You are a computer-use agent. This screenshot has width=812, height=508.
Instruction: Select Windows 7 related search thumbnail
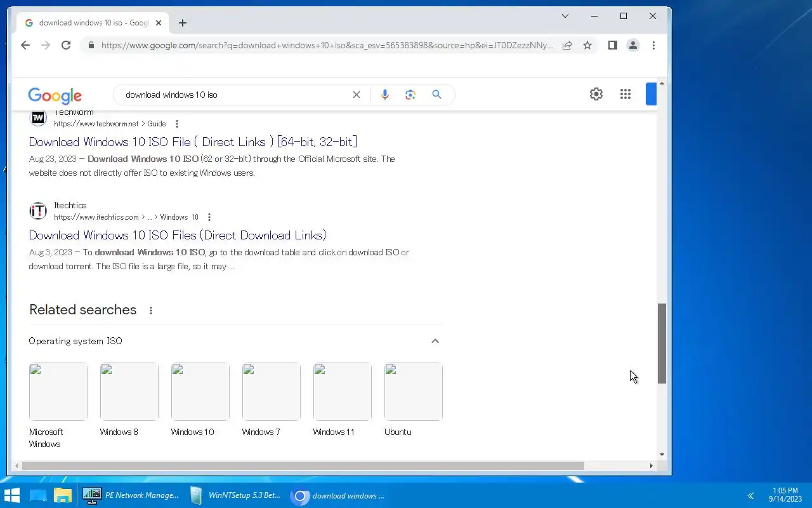(x=271, y=392)
